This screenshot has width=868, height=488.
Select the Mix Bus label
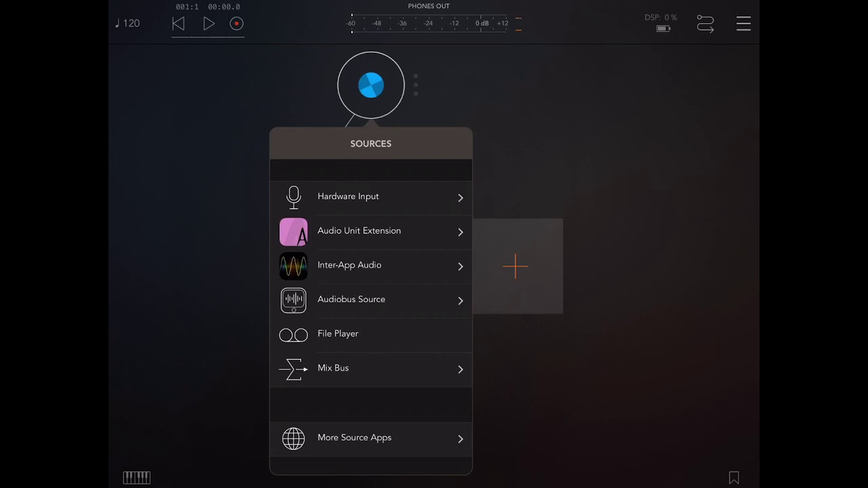(333, 368)
